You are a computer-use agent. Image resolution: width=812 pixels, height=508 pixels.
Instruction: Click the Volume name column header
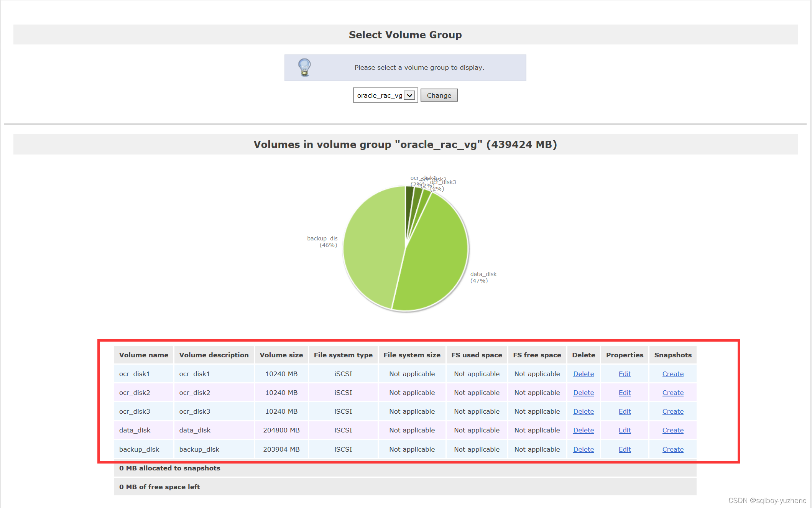pos(143,355)
